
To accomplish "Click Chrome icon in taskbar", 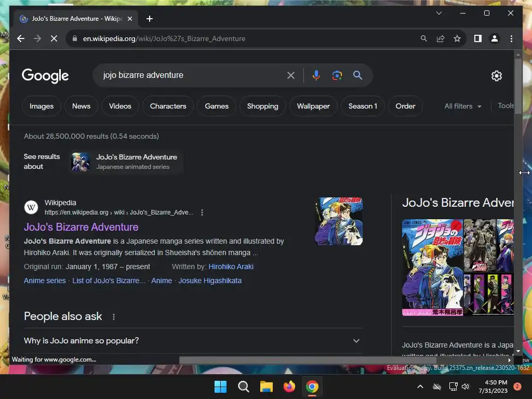I will [x=312, y=387].
